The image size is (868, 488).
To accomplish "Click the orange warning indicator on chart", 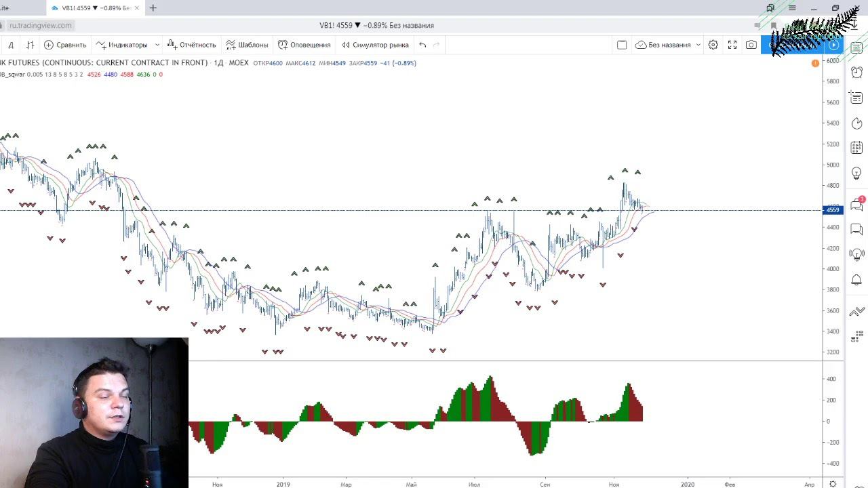I will (815, 63).
